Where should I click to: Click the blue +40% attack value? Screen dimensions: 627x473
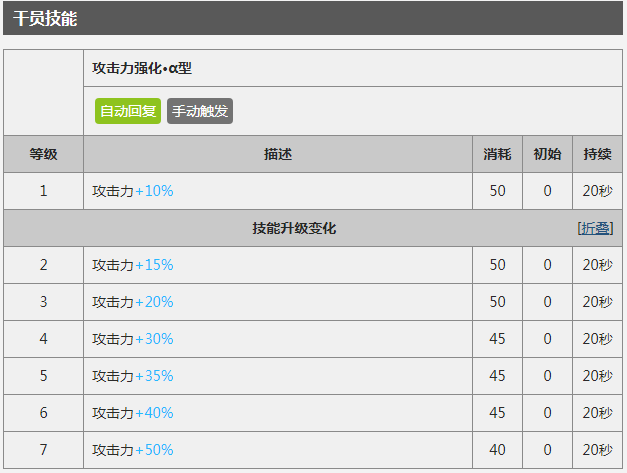click(154, 413)
